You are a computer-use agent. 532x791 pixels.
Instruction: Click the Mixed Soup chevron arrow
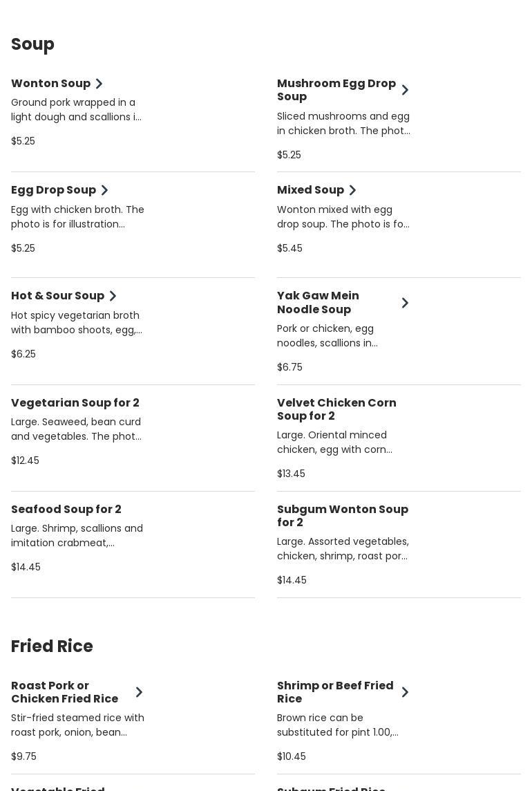[352, 190]
